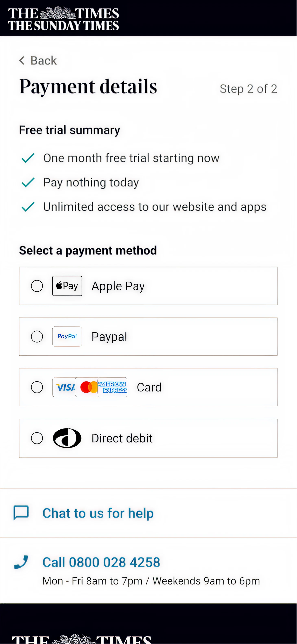Click the Direct debit label text

point(122,438)
